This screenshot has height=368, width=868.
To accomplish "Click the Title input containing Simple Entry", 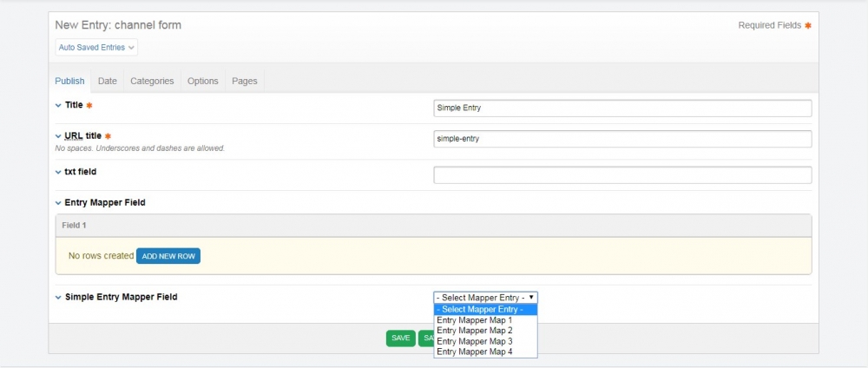I will pyautogui.click(x=621, y=108).
